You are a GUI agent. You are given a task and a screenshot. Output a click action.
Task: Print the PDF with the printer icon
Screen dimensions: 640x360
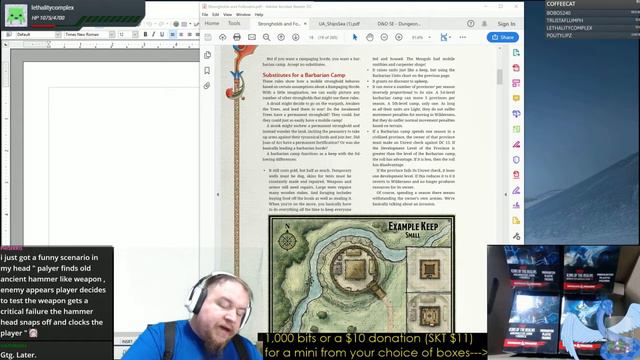click(237, 37)
